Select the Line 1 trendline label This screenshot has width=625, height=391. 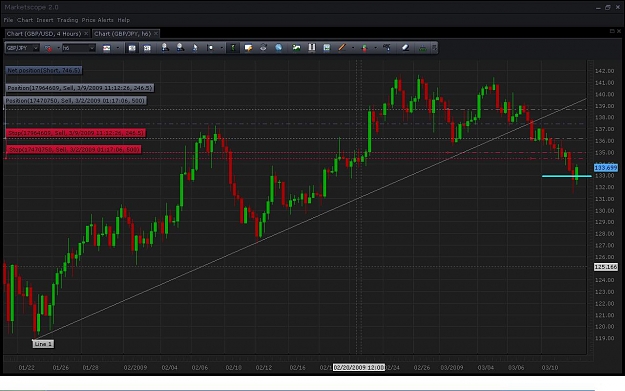point(43,344)
